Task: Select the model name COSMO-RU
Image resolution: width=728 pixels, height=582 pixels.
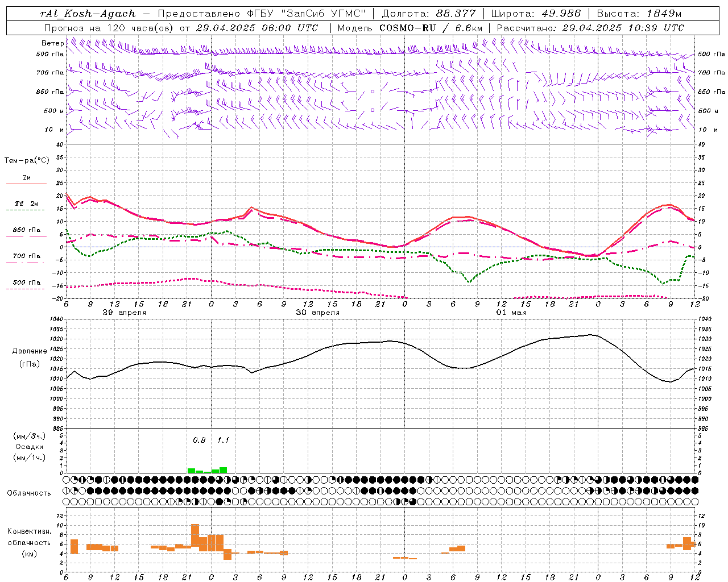Action: click(408, 28)
